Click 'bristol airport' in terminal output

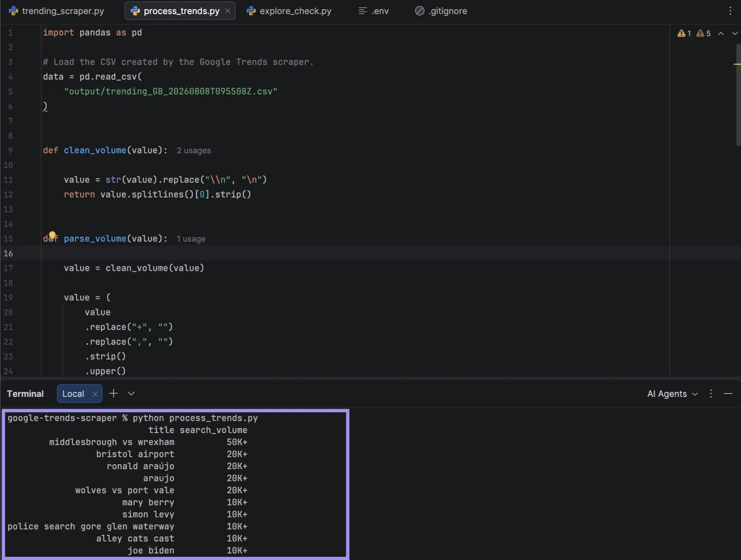pos(135,454)
